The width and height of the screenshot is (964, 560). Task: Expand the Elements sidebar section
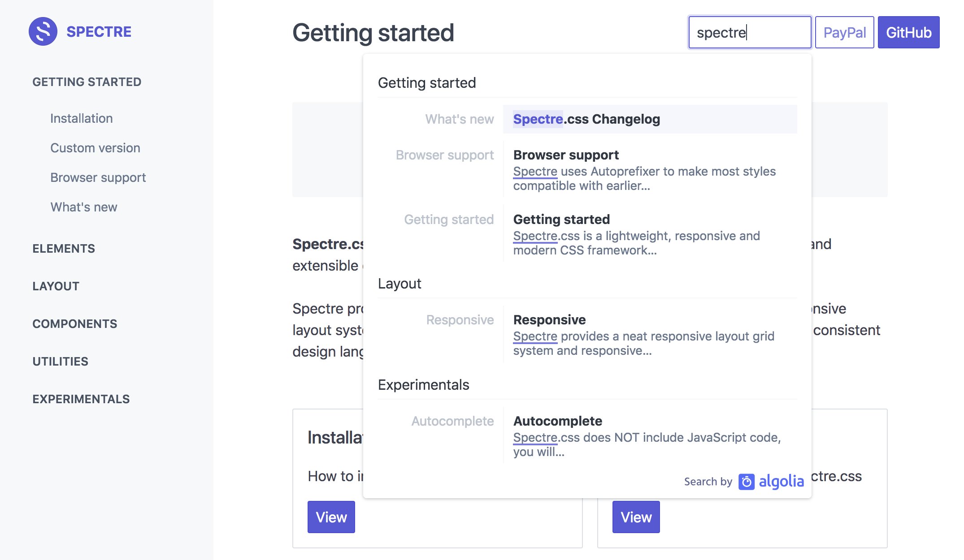64,249
